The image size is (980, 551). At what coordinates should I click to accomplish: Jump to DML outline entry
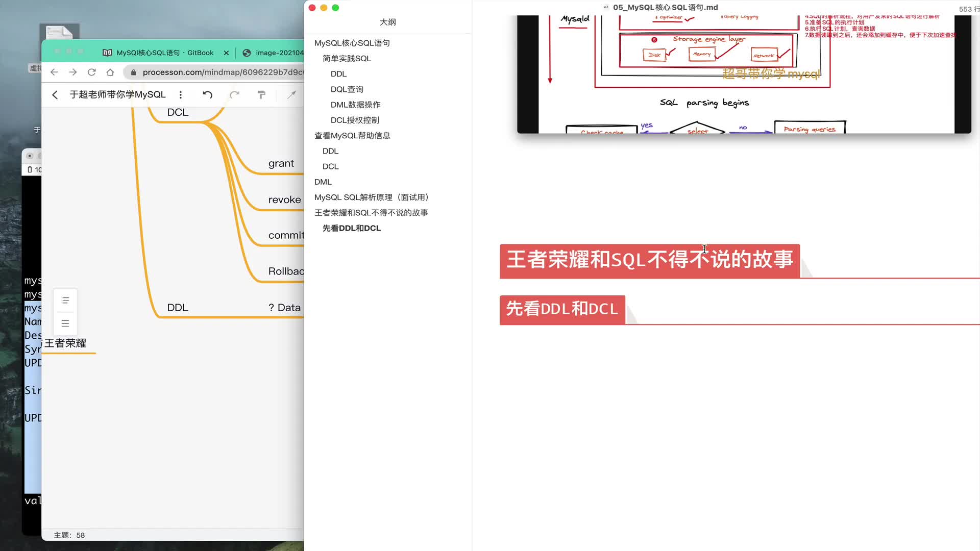[323, 182]
